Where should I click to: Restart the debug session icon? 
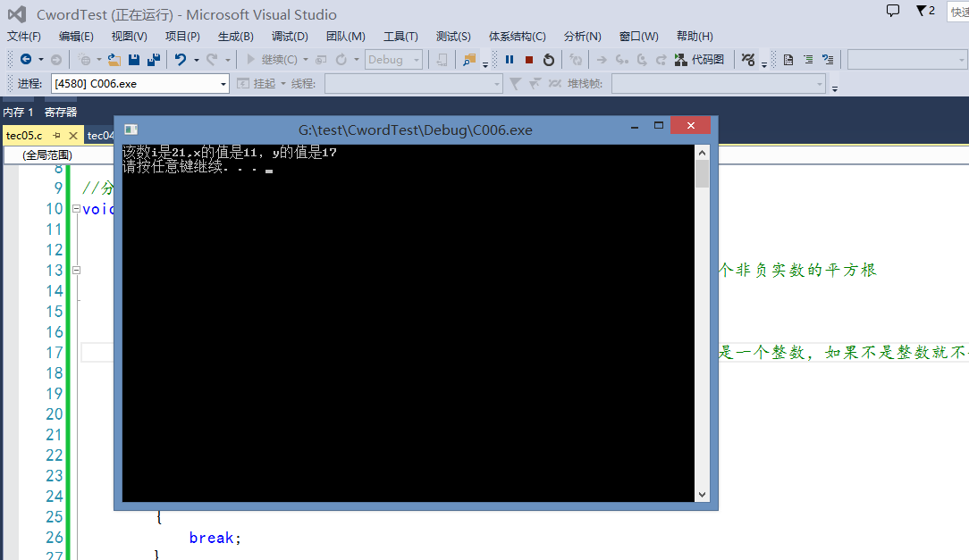click(x=549, y=60)
